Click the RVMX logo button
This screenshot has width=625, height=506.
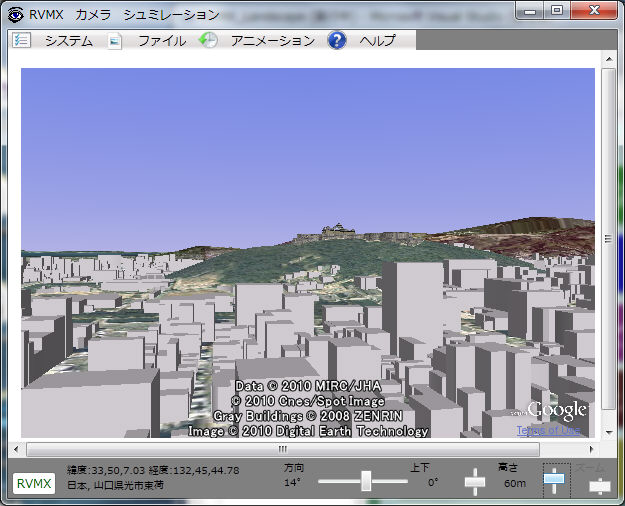tap(34, 484)
